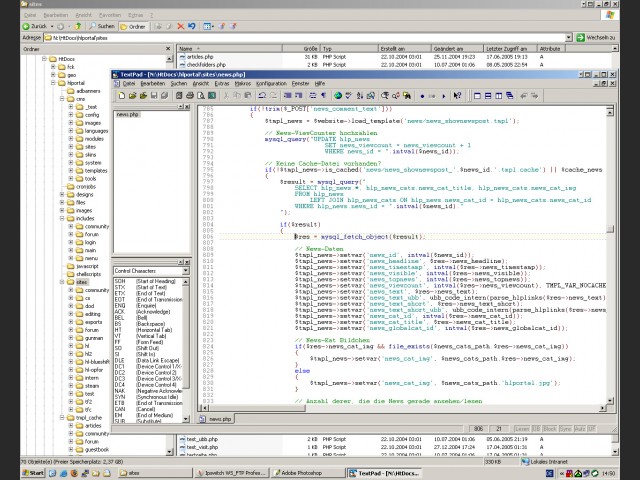Click the cascade windows icon
This screenshot has width=640, height=480.
pyautogui.click(x=510, y=96)
